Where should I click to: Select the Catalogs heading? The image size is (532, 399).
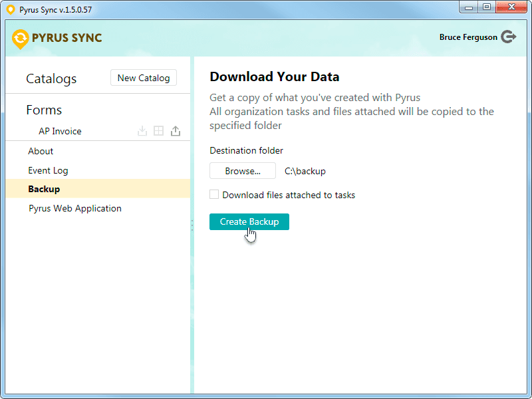tap(51, 78)
